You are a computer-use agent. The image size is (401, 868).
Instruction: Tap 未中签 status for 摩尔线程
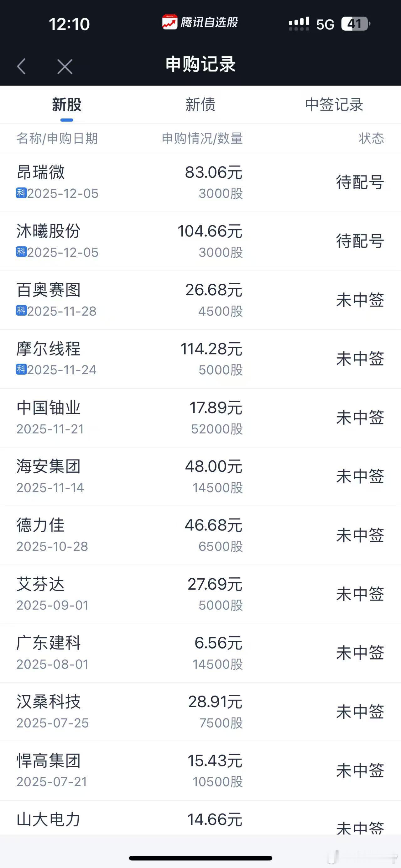point(360,359)
